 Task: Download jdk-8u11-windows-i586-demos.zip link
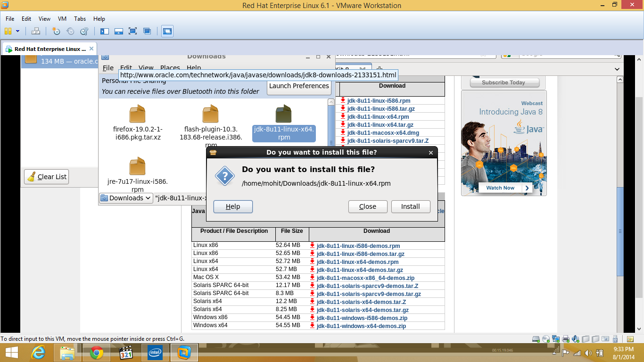(362, 318)
